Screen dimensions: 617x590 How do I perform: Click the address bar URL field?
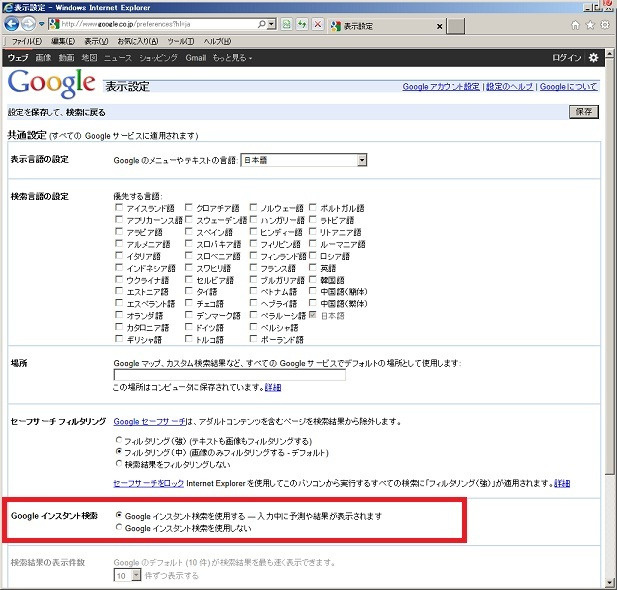tap(157, 24)
